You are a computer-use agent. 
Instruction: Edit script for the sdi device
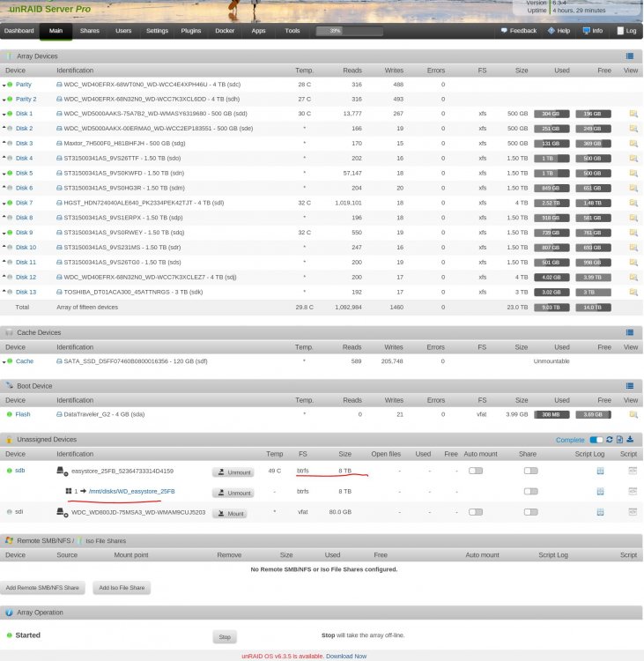tap(633, 512)
